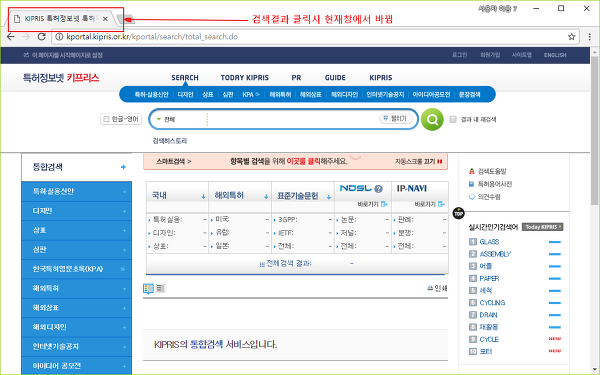Image resolution: width=600 pixels, height=375 pixels.
Task: Open 의견수렴 feedback link
Action: 489,197
